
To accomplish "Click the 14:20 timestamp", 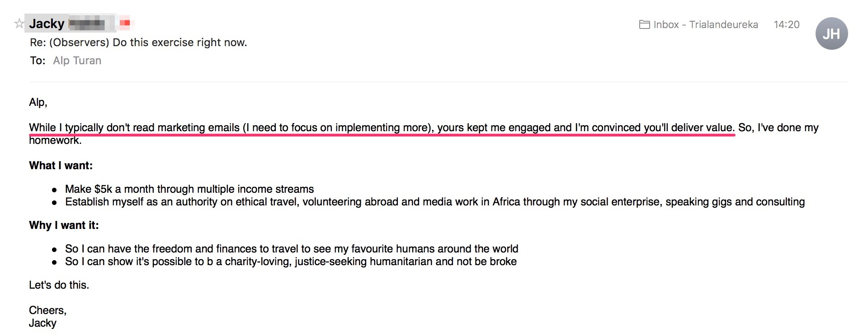I will click(787, 24).
